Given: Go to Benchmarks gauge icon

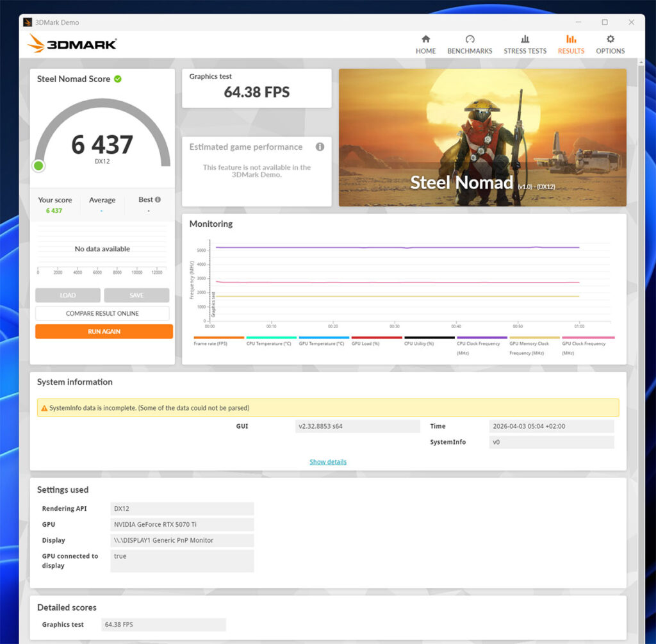Looking at the screenshot, I should click(470, 39).
